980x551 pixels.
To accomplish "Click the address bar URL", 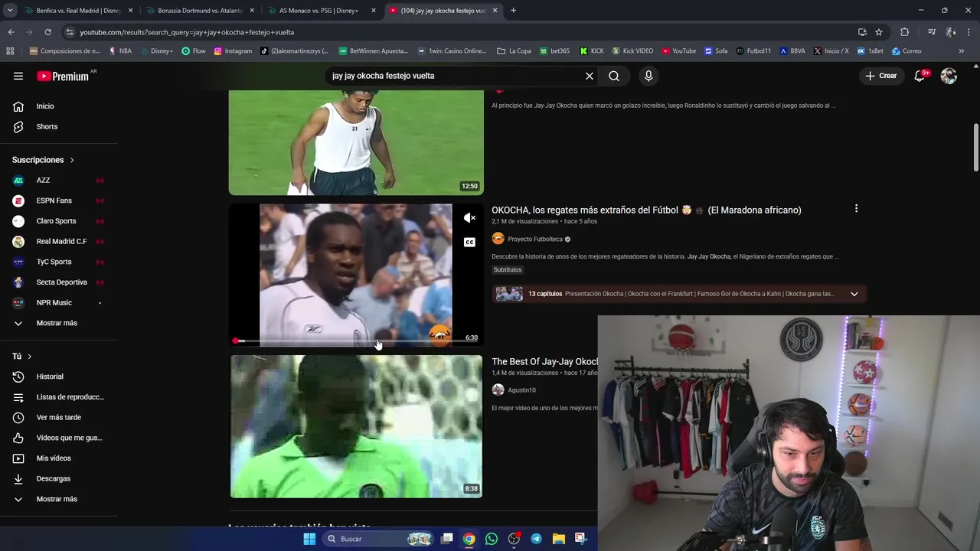I will coord(187,32).
